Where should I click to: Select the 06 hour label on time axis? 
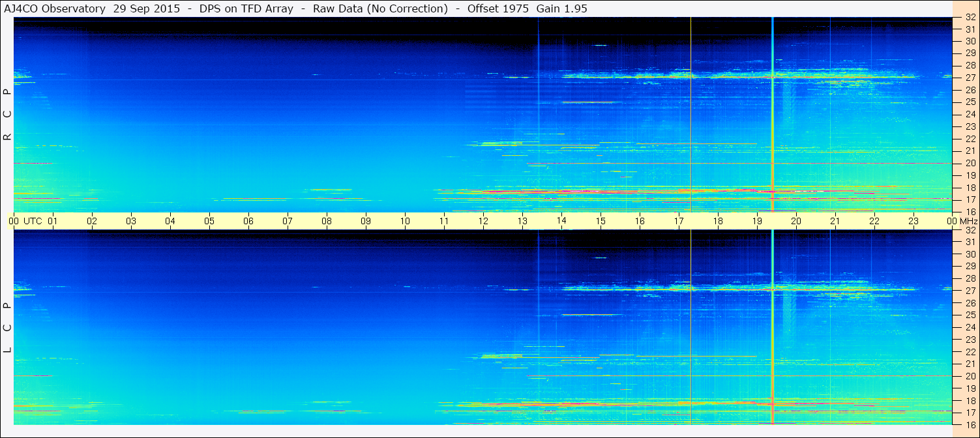coord(248,221)
